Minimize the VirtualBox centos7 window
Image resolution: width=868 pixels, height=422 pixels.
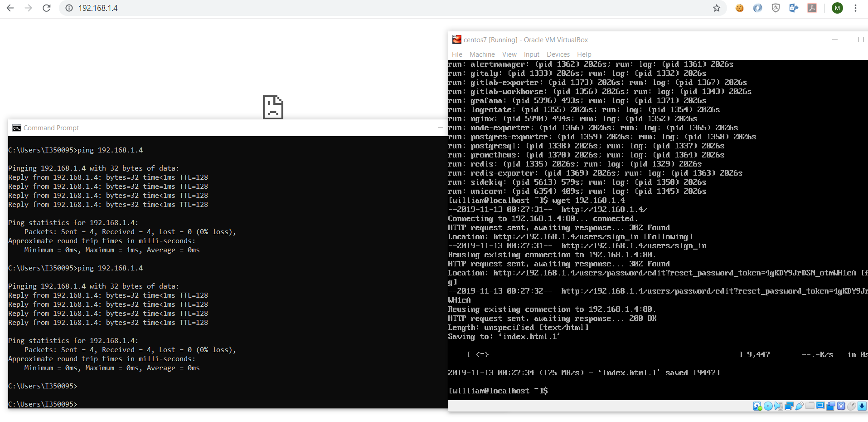(x=834, y=39)
